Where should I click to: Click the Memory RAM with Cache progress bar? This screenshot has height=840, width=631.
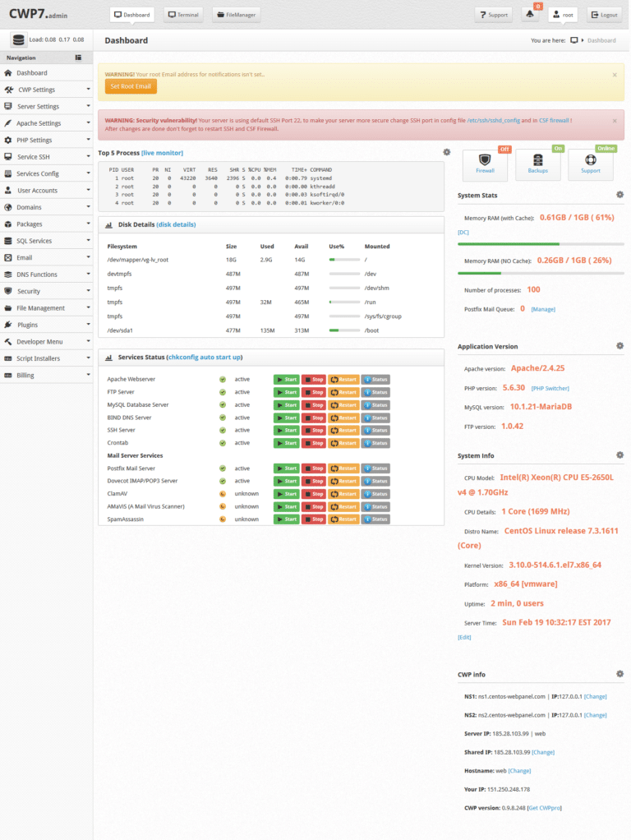(x=541, y=244)
